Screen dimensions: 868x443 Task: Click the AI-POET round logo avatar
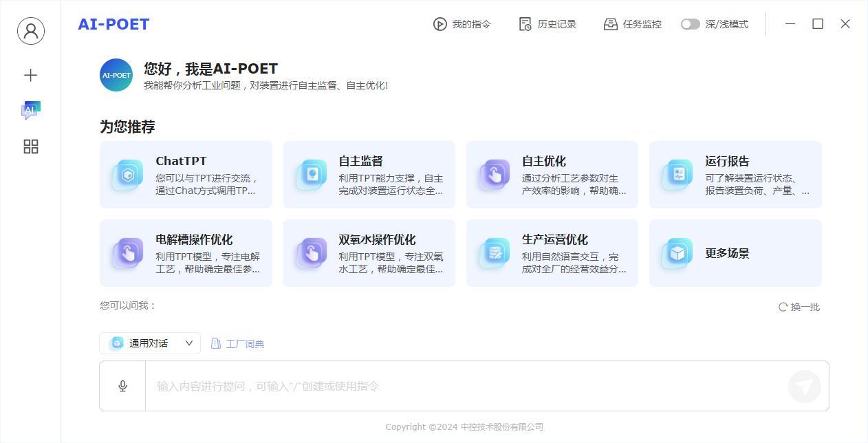click(116, 75)
